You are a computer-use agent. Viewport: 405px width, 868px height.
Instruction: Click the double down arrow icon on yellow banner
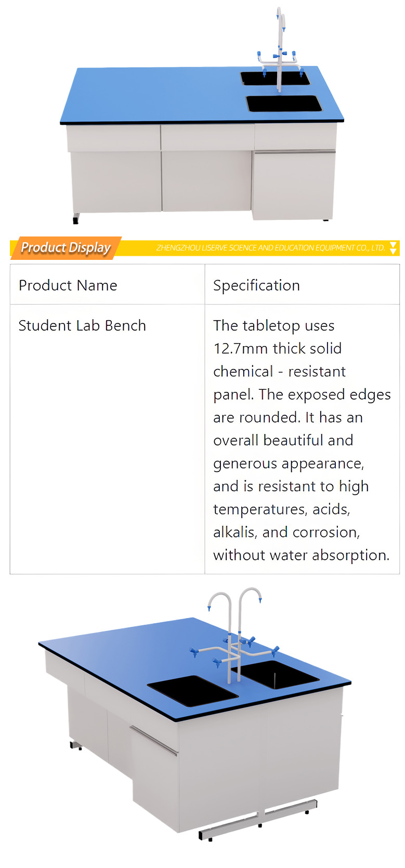click(x=394, y=248)
